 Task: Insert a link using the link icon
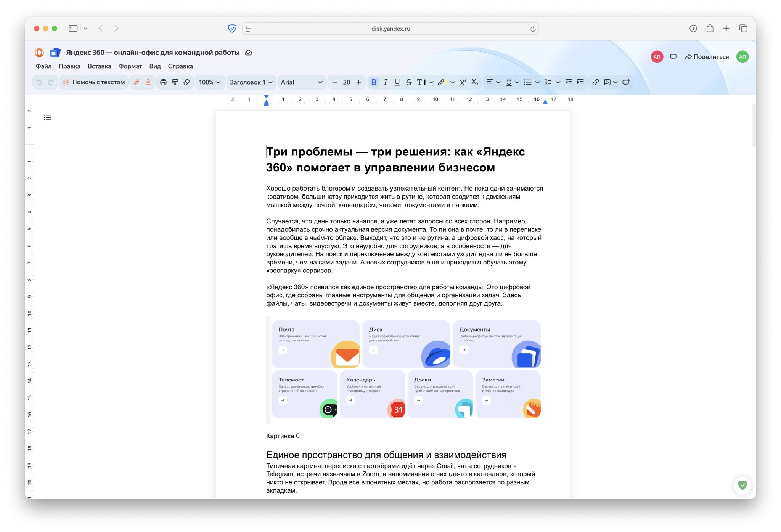(x=595, y=82)
